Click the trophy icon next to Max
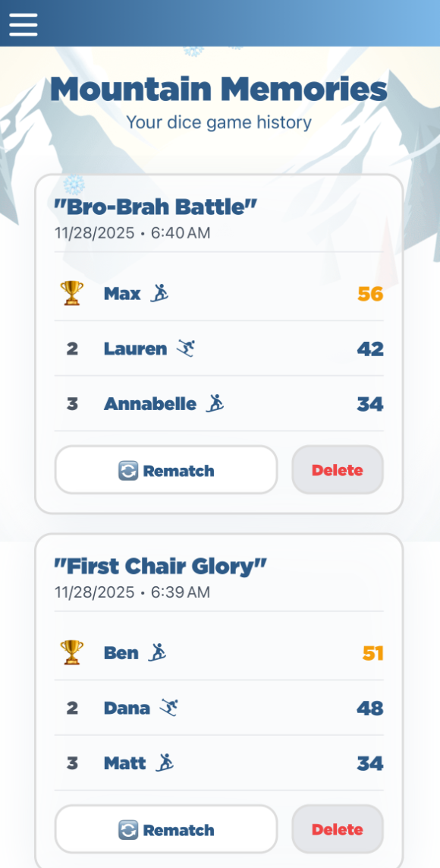440x868 pixels. 72,293
